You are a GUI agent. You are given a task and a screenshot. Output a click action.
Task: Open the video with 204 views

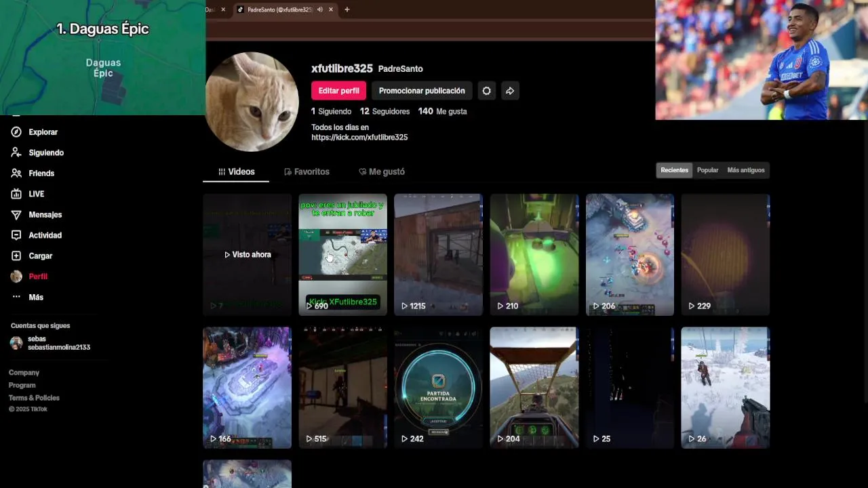tap(534, 388)
